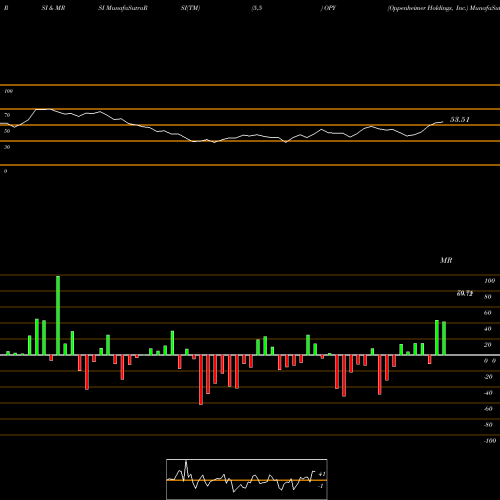
Task: Click the RSI axis label 100 on the left
Action: (x=8, y=91)
